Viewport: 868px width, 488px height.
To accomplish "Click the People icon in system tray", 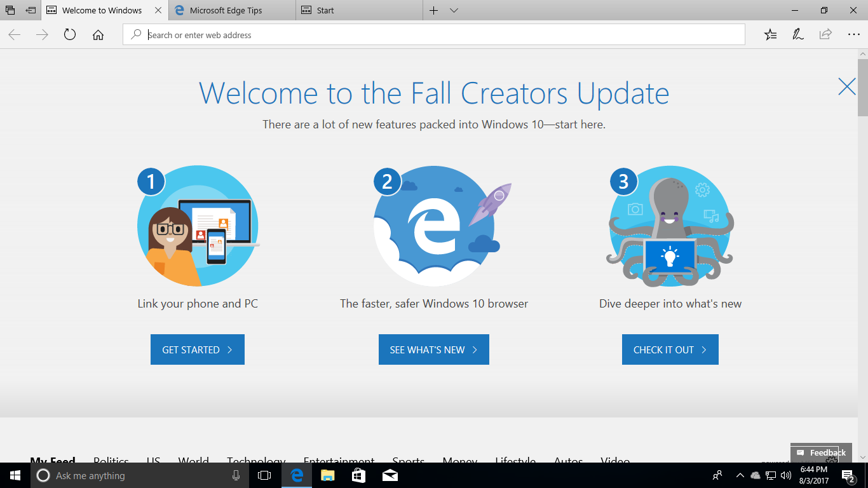I will pos(717,475).
